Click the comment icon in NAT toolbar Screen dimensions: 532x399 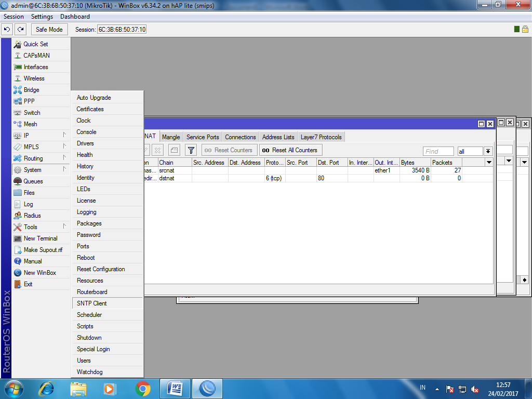point(174,150)
